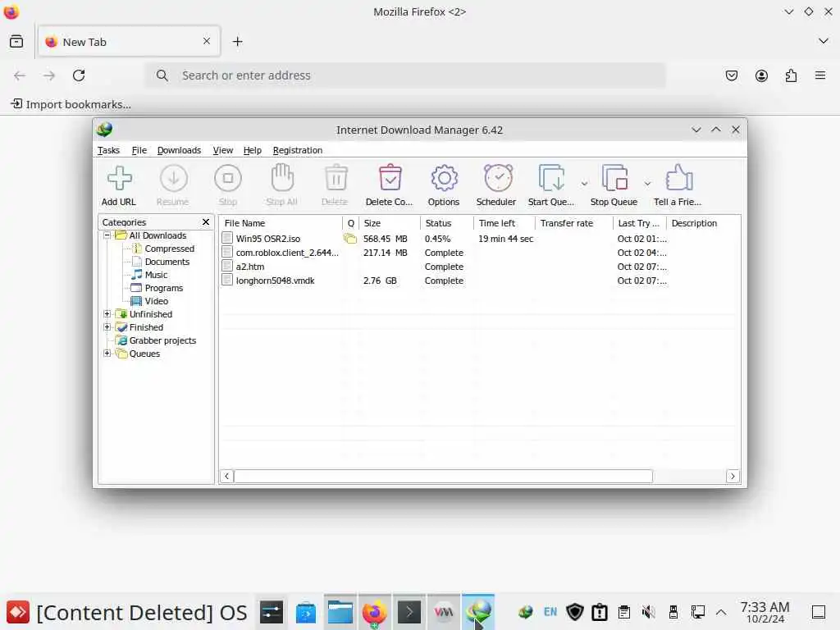Click the Stop Queue icon
Screen dimensions: 840x630
tap(614, 178)
